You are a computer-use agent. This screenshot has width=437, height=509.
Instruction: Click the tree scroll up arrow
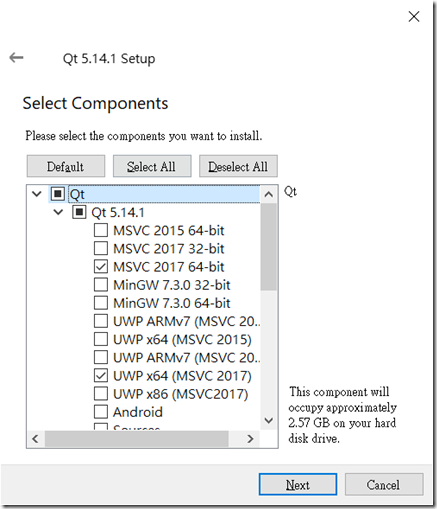[x=269, y=194]
